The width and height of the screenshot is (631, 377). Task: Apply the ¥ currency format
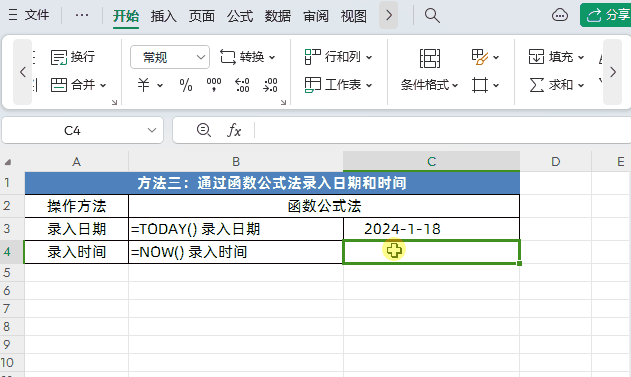[x=144, y=85]
